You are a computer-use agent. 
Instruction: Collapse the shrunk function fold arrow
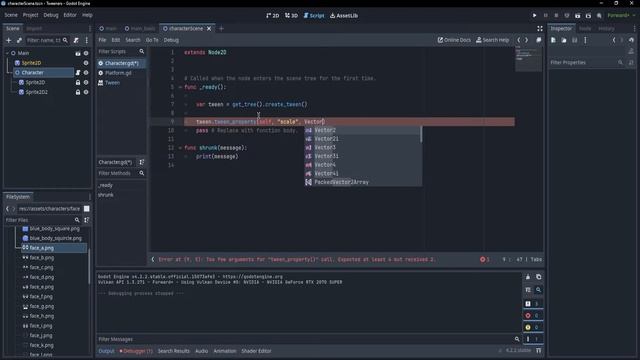pos(180,148)
